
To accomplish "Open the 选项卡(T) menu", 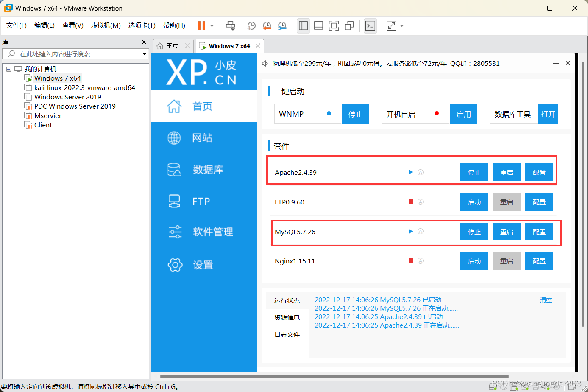I will tap(142, 25).
